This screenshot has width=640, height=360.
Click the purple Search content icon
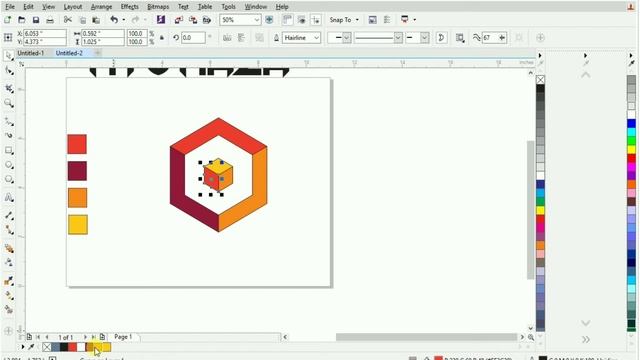pyautogui.click(x=161, y=20)
